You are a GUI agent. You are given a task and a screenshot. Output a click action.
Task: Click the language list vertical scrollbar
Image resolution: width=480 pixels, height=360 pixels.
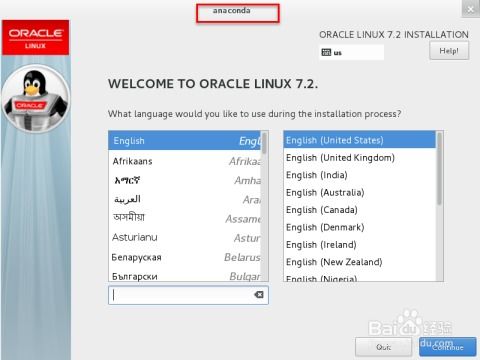(x=264, y=206)
